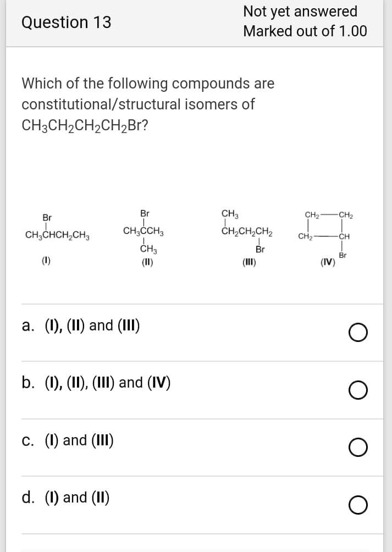
Task: Click 'Marked out of 1.00' text
Action: click(308, 31)
